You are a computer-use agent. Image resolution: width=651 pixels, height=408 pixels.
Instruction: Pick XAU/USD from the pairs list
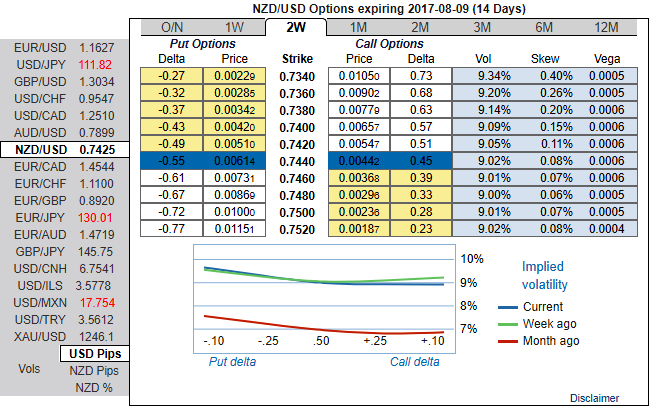(63, 336)
